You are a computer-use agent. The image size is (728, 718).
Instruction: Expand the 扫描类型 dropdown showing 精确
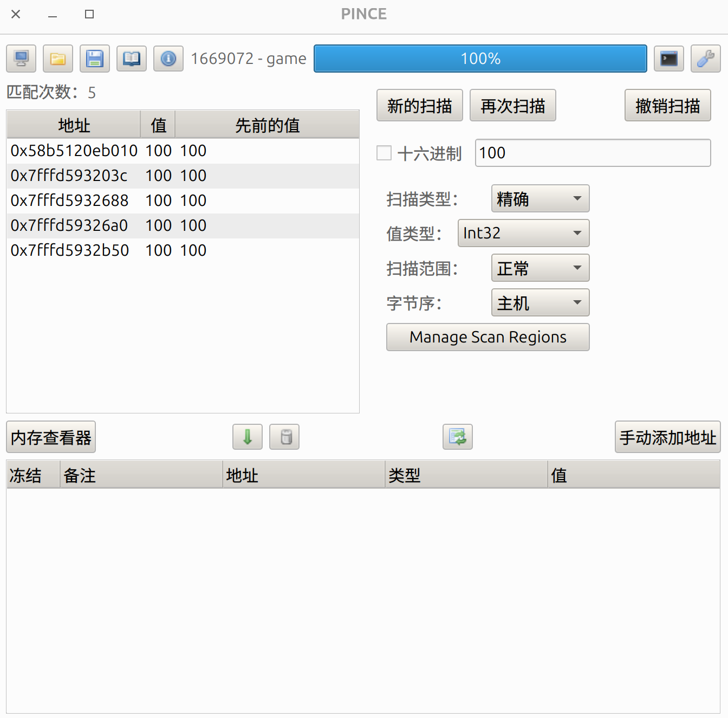[x=540, y=199]
